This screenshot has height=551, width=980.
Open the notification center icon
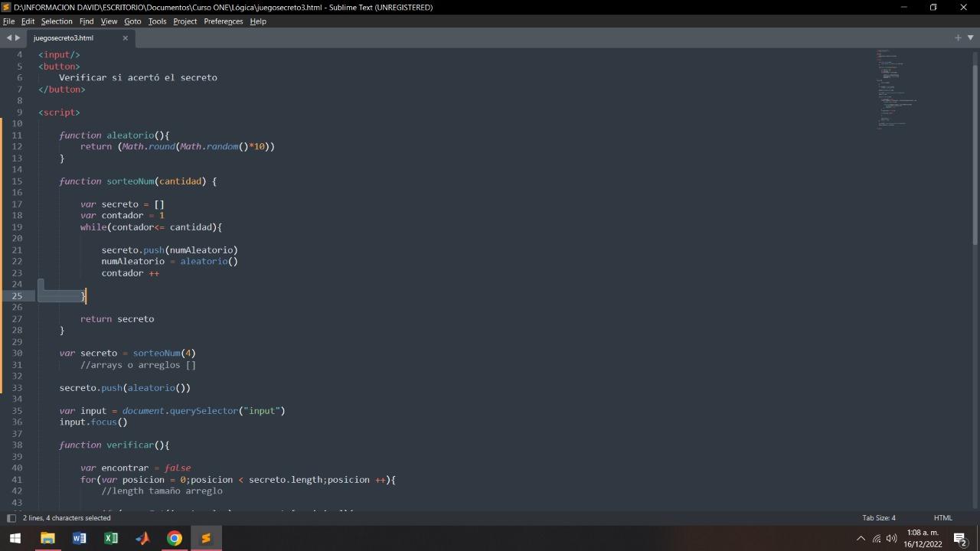[960, 539]
